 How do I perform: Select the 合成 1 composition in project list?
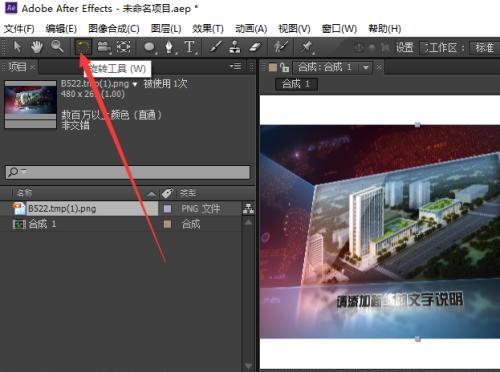point(42,224)
